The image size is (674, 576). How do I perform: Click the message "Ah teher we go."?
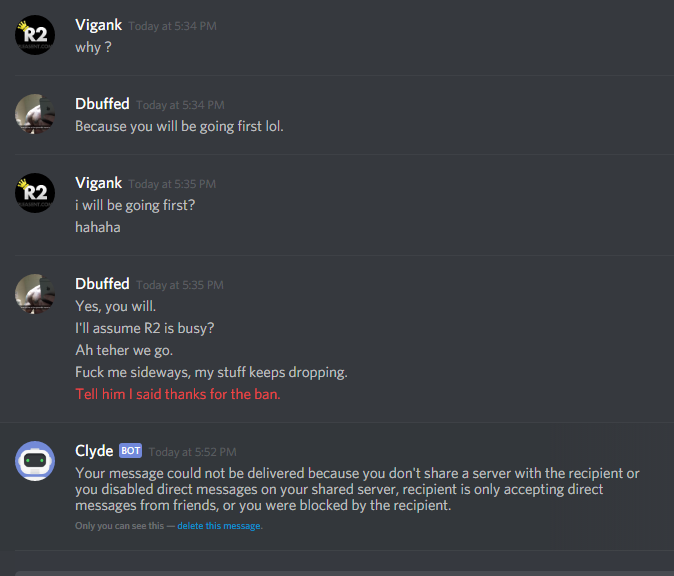pyautogui.click(x=124, y=350)
